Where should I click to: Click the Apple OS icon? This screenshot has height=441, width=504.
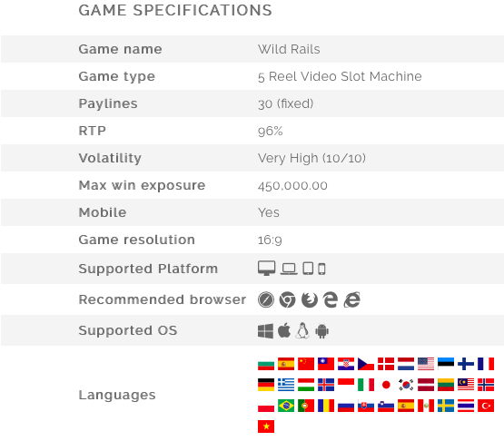click(x=284, y=330)
